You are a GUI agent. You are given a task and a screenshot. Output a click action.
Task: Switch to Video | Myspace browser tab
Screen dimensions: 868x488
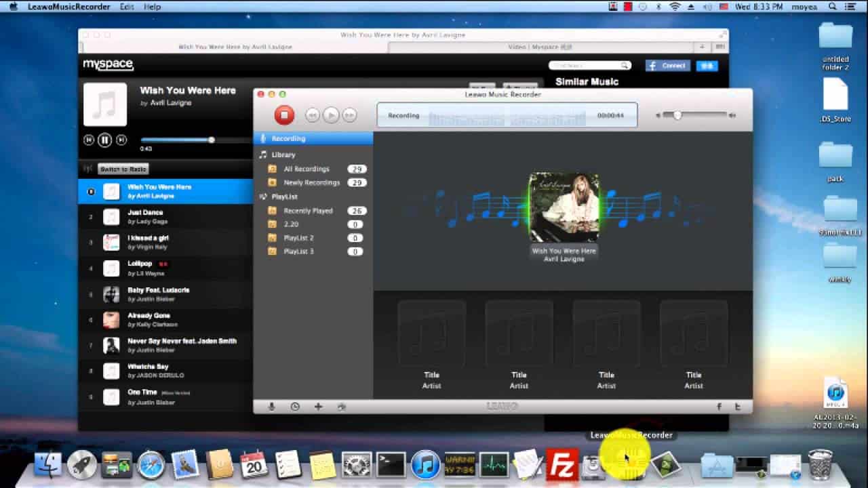pyautogui.click(x=540, y=47)
